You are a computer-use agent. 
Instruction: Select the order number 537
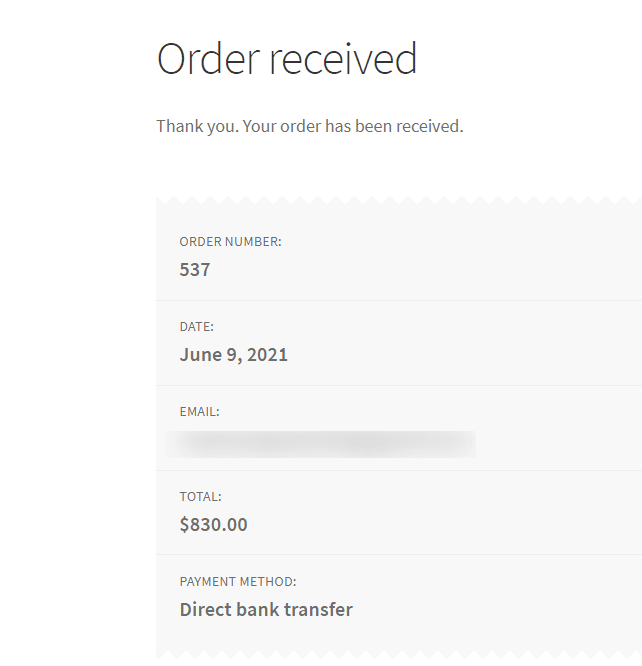(x=195, y=270)
